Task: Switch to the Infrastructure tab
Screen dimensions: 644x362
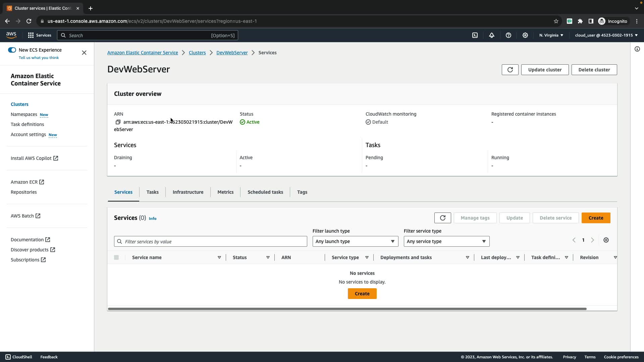Action: (x=188, y=192)
